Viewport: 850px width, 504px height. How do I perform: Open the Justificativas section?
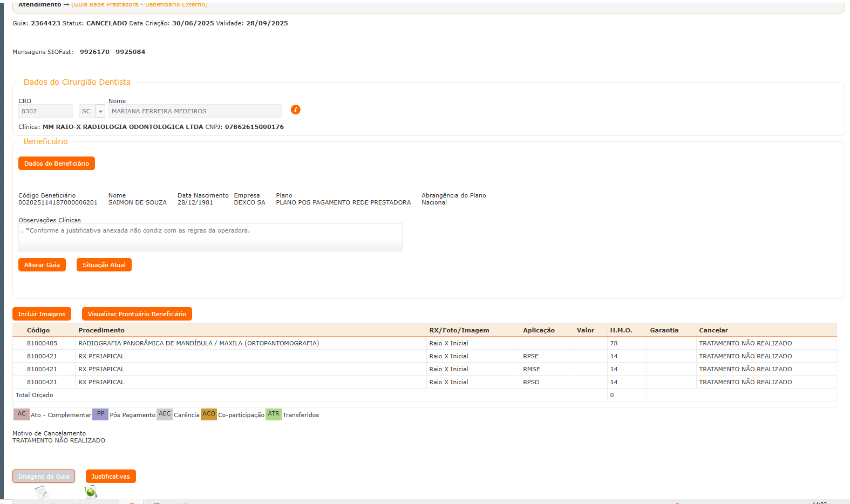[x=111, y=476]
